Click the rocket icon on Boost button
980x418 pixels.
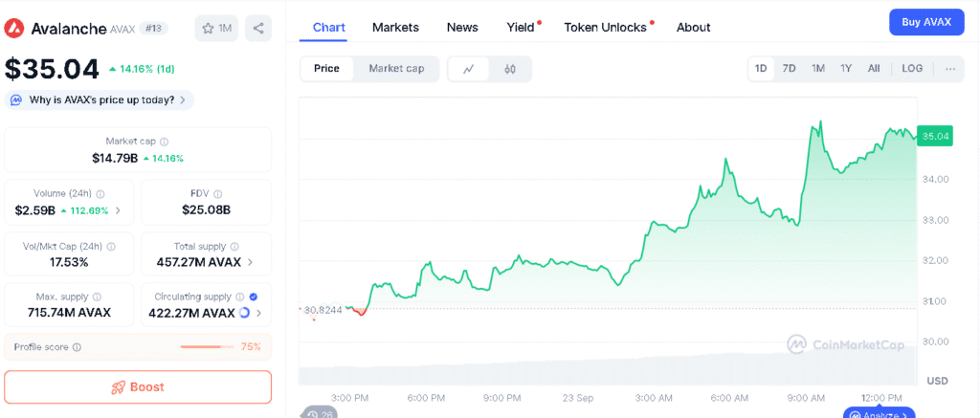tap(118, 387)
